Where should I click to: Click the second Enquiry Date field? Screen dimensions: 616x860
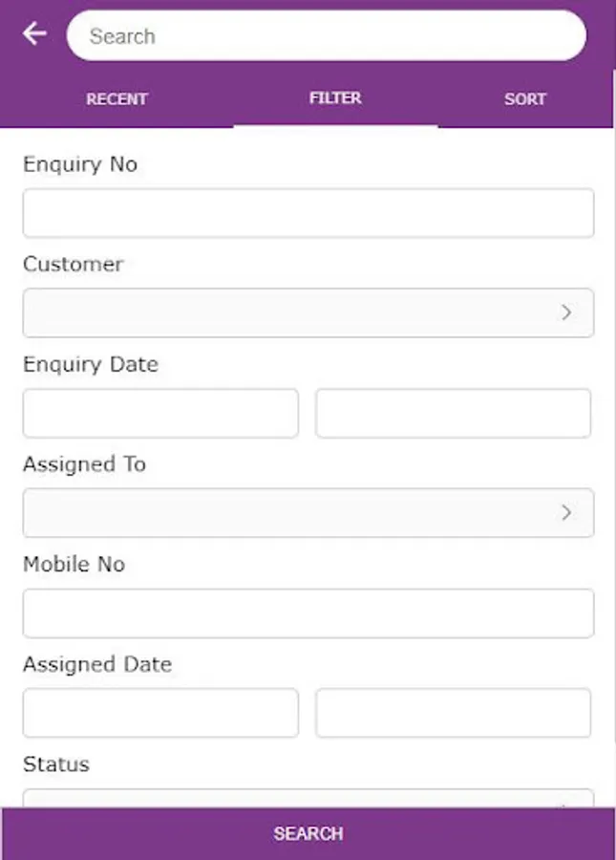[x=453, y=413]
